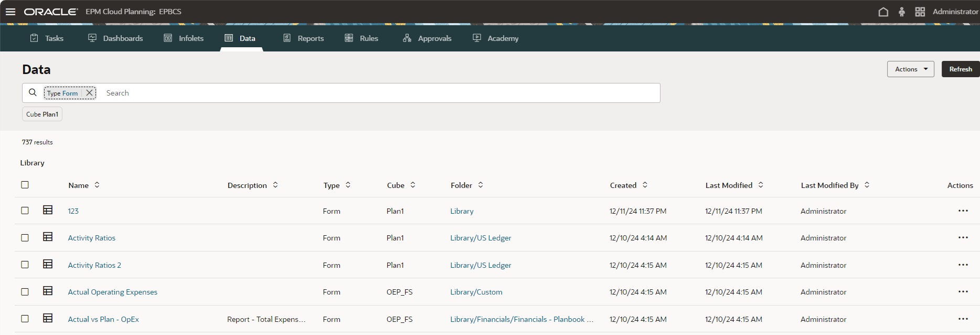The image size is (980, 335).
Task: Open Library/US Ledger folder for Activity Ratios 2
Action: tap(481, 265)
